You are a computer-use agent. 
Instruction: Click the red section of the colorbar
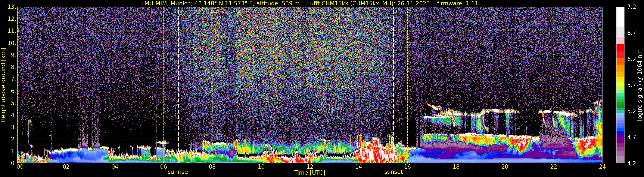[x=620, y=51]
